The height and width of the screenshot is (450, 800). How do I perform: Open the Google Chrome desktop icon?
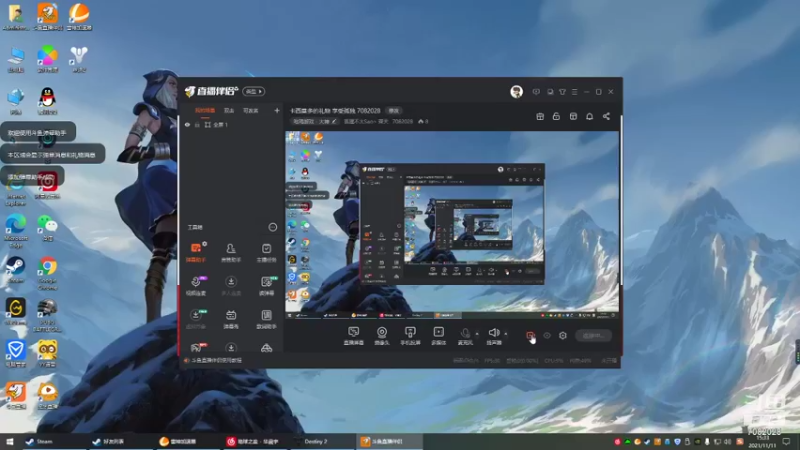(47, 273)
